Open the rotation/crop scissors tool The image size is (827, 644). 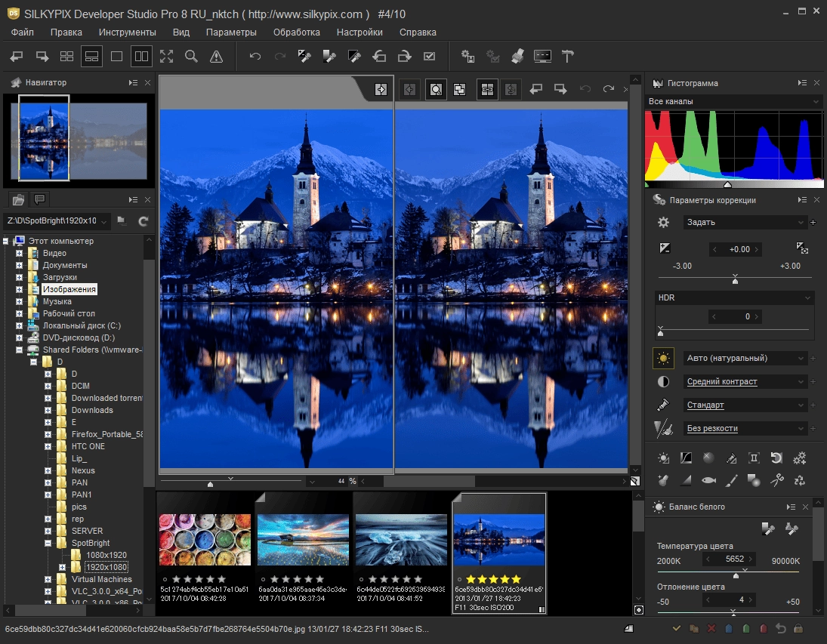coord(776,480)
